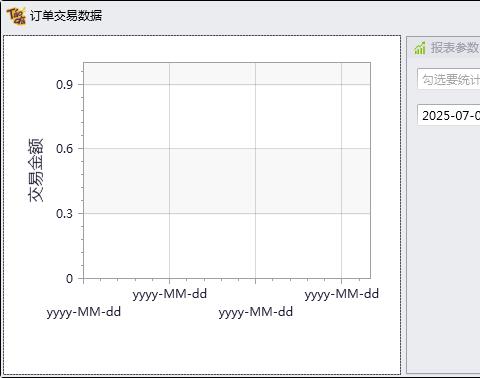Click the 交易金额 vertical axis title
The image size is (480, 378).
click(x=36, y=170)
